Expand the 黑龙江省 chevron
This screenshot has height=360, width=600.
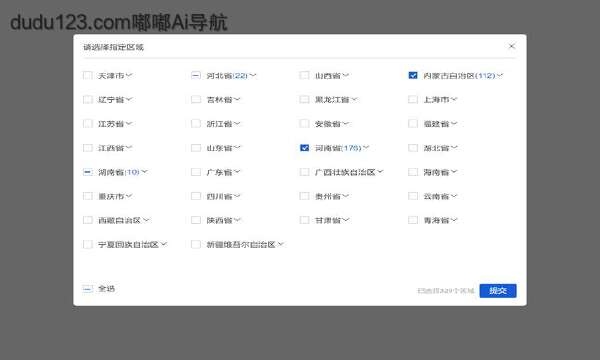coord(354,99)
